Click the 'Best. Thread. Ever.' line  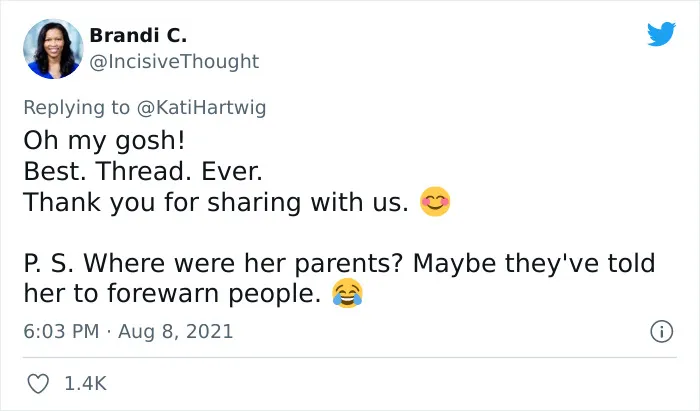coord(143,171)
